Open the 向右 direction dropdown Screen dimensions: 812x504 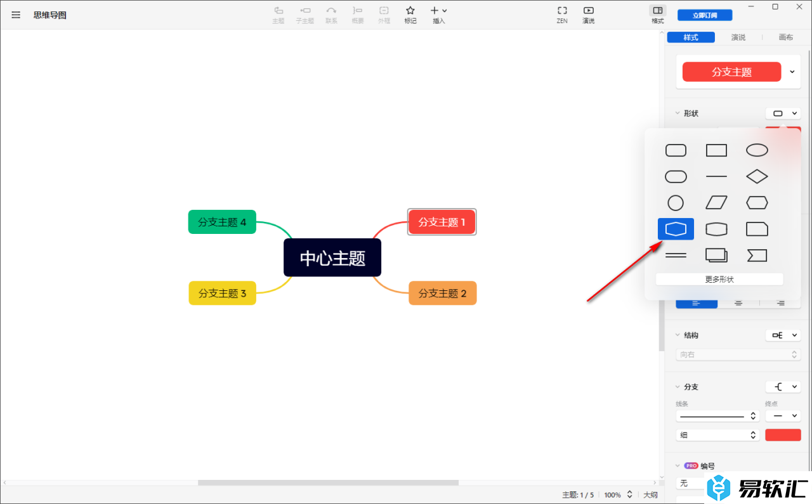tap(738, 354)
